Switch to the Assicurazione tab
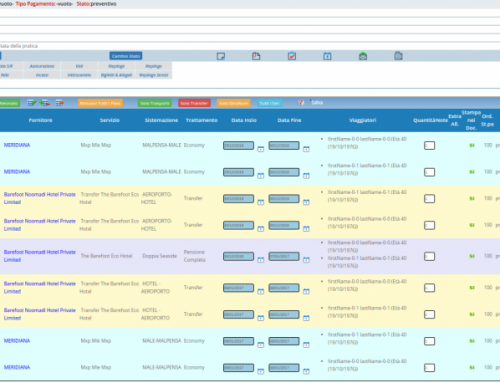This screenshot has width=500, height=383. pyautogui.click(x=42, y=66)
